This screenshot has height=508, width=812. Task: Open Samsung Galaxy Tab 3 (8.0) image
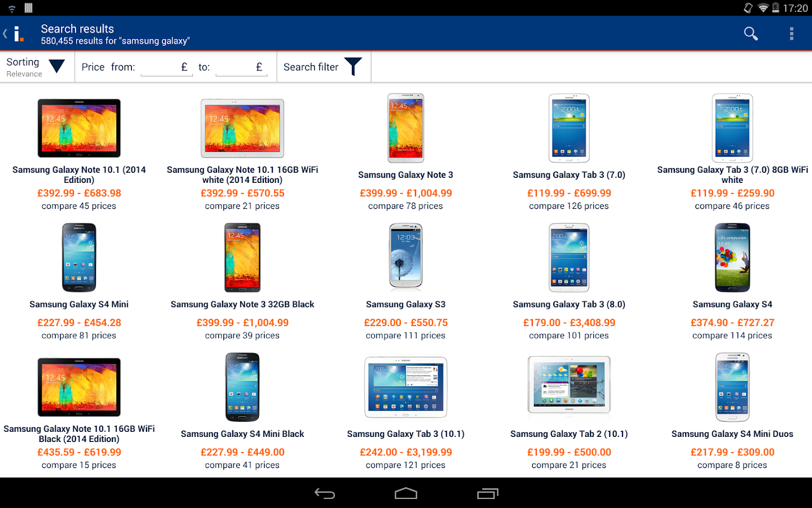(x=569, y=257)
